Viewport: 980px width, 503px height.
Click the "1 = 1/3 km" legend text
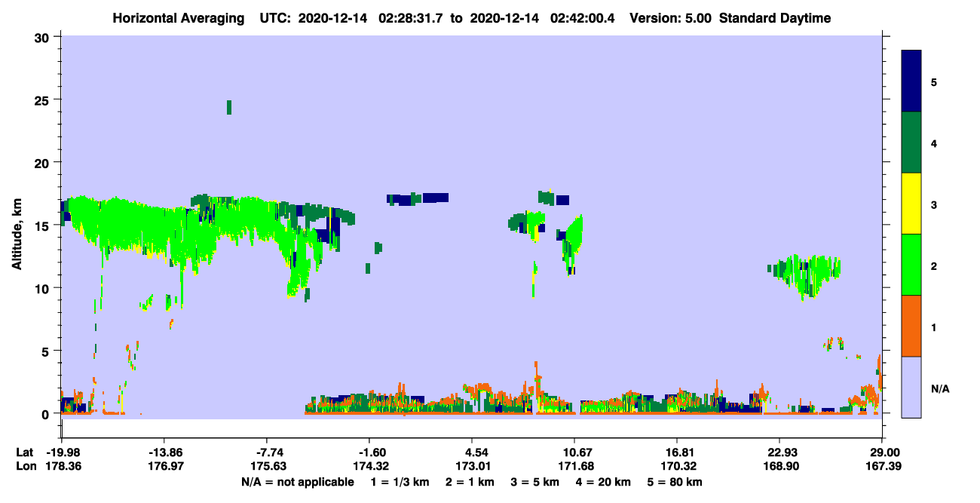400,481
